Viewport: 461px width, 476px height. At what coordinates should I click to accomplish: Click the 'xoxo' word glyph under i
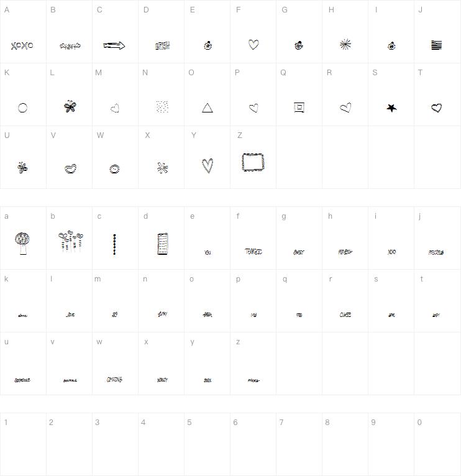[392, 252]
